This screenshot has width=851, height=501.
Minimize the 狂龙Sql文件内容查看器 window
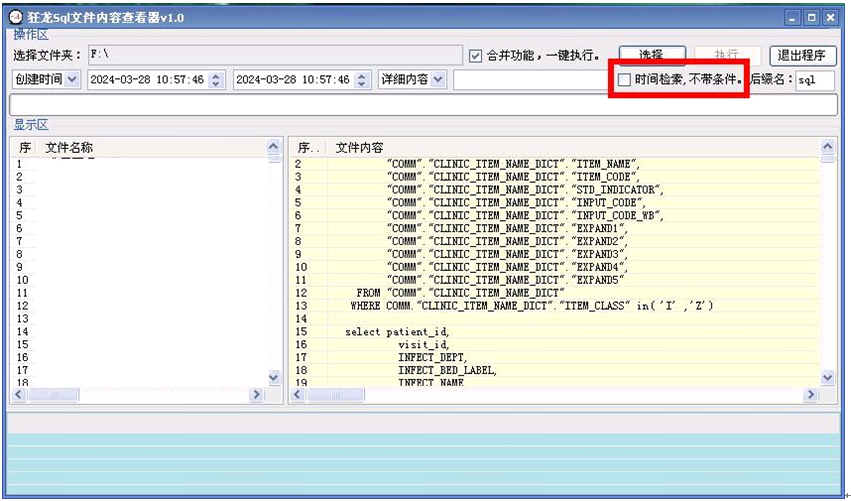[x=792, y=18]
